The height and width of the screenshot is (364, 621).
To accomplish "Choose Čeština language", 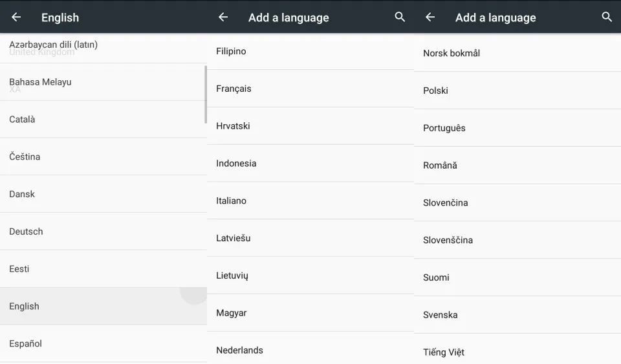I will point(103,156).
